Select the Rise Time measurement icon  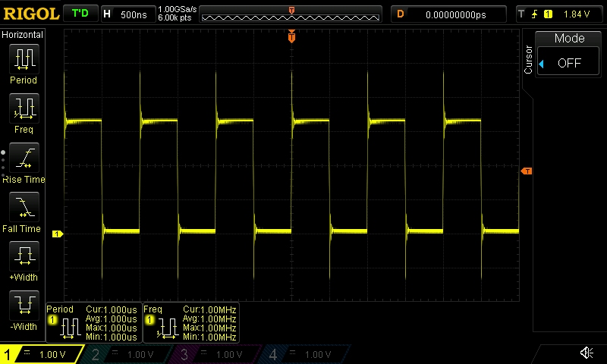24,158
